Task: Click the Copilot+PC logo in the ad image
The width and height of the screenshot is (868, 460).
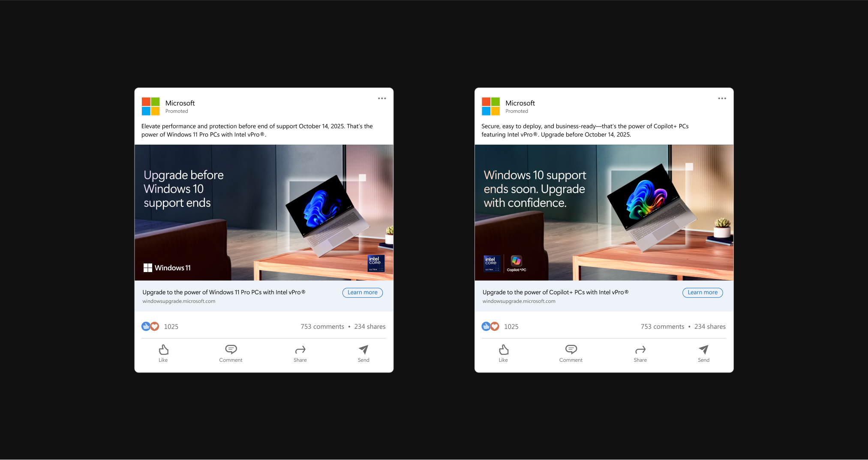Action: (516, 263)
